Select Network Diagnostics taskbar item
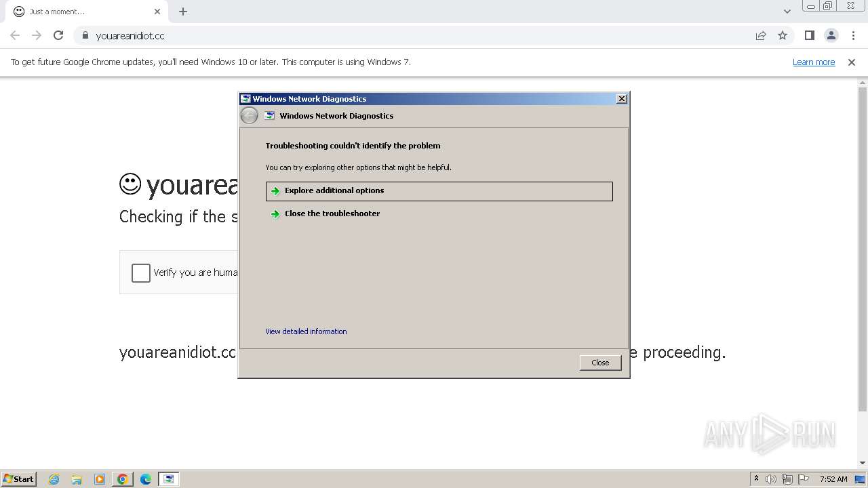This screenshot has width=868, height=488. 169,479
